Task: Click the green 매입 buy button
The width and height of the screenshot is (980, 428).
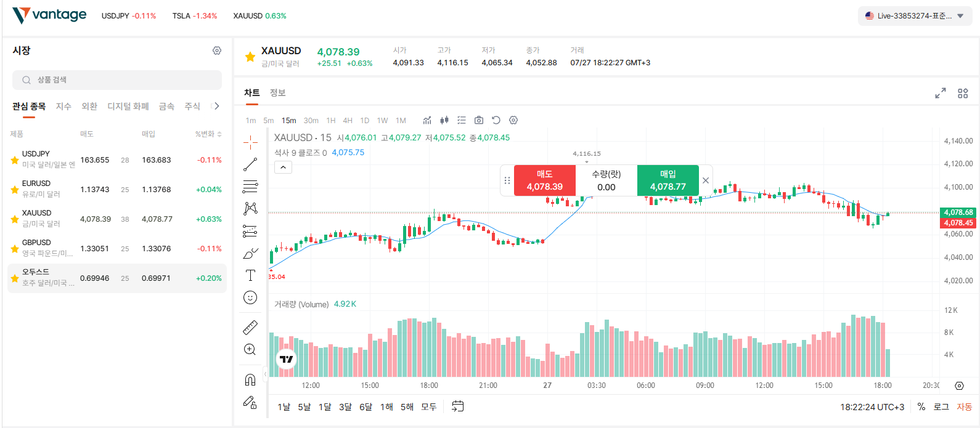Action: 668,180
